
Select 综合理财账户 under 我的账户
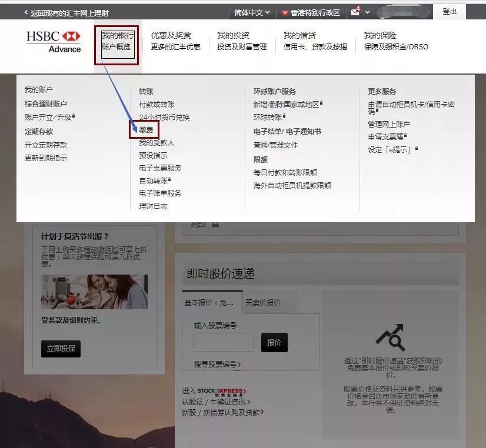[x=46, y=103]
